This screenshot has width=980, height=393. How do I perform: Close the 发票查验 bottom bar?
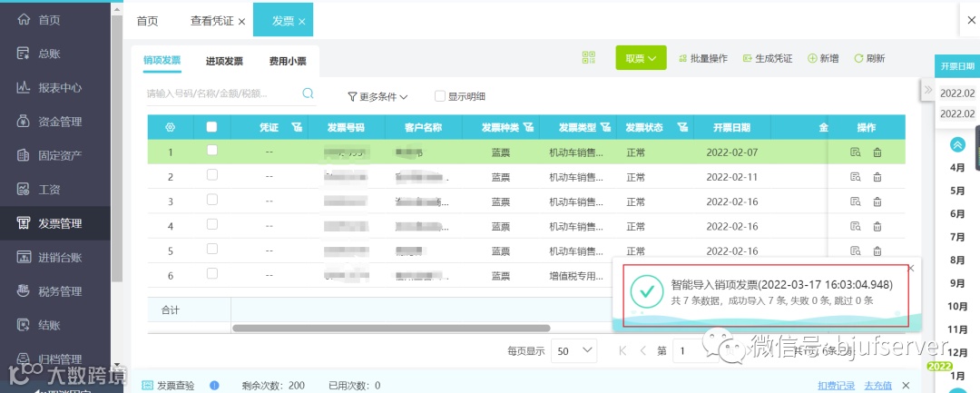click(x=906, y=385)
